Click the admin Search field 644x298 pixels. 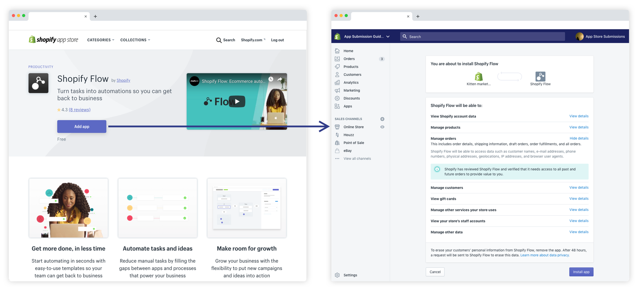(482, 37)
